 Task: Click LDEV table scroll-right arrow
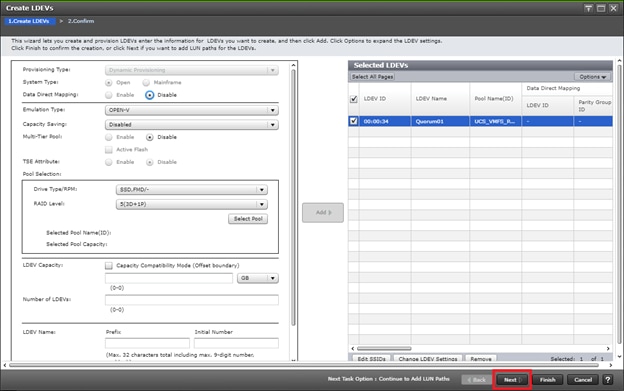coord(608,348)
